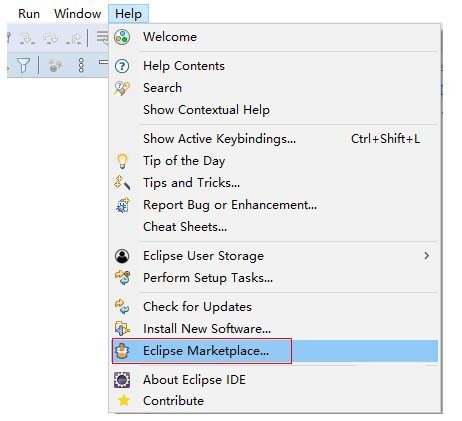Viewport: 462px width, 421px height.
Task: Click the filter funnel toolbar icon
Action: 23,65
